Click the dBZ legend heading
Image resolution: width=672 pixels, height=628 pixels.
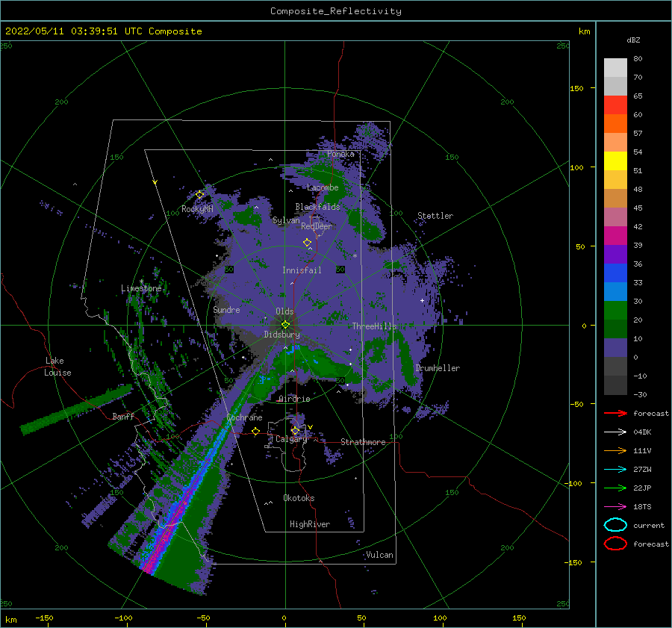[x=633, y=40]
